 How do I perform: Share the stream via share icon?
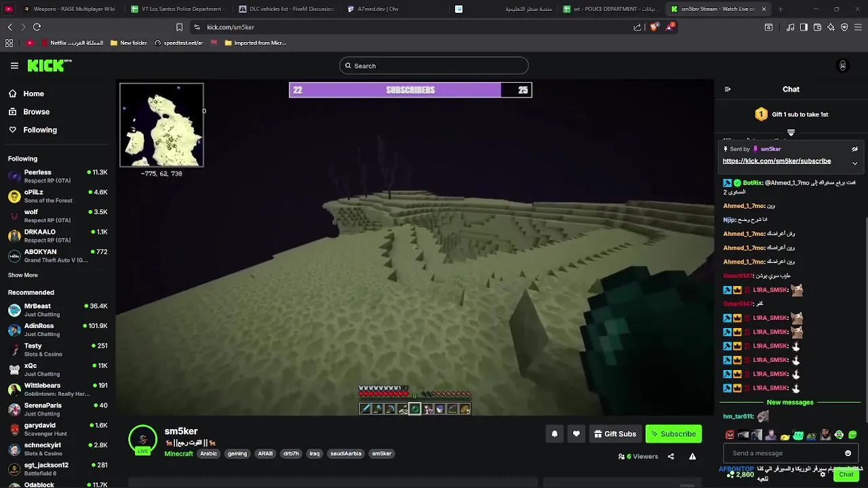tap(671, 457)
